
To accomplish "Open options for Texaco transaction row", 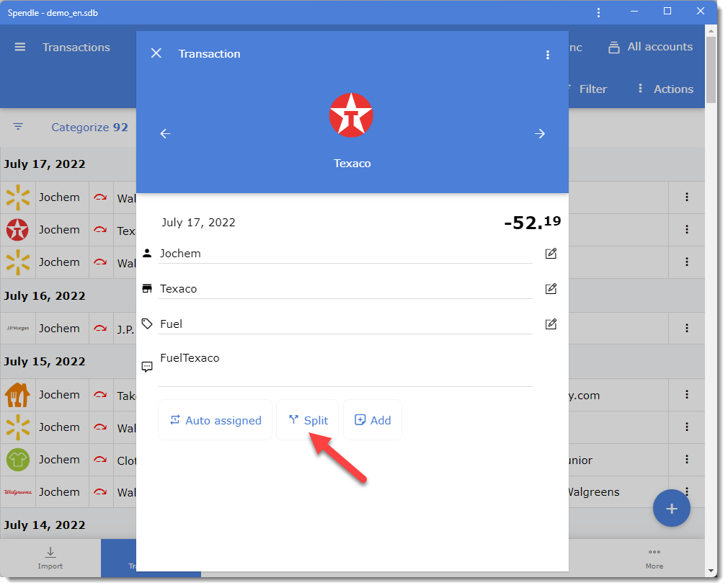I will pyautogui.click(x=687, y=230).
